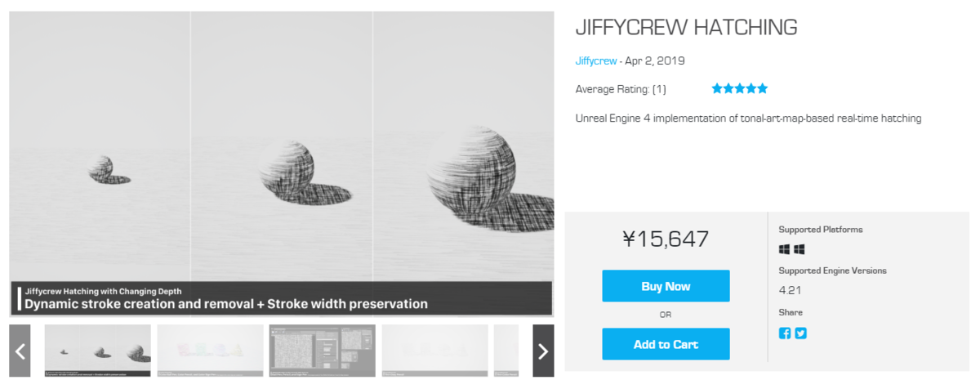Click the ¥15,647 price label
Image resolution: width=980 pixels, height=389 pixels.
pos(666,239)
